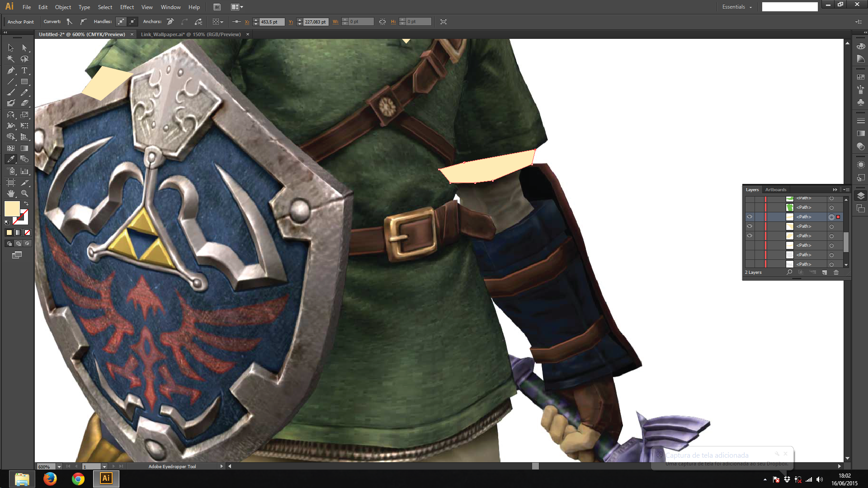This screenshot has width=868, height=488.
Task: Choose the Eraser tool
Action: click(x=24, y=103)
